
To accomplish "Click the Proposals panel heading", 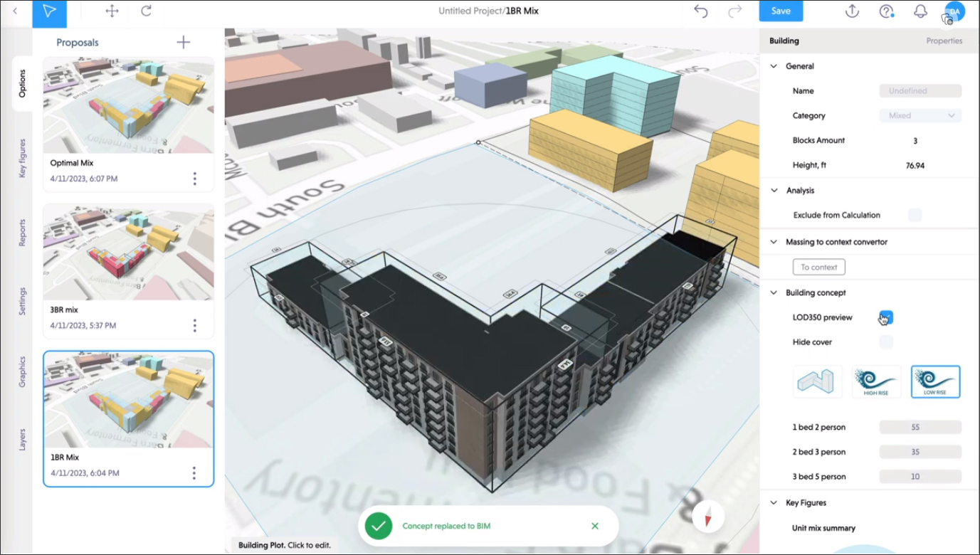I will [x=78, y=43].
